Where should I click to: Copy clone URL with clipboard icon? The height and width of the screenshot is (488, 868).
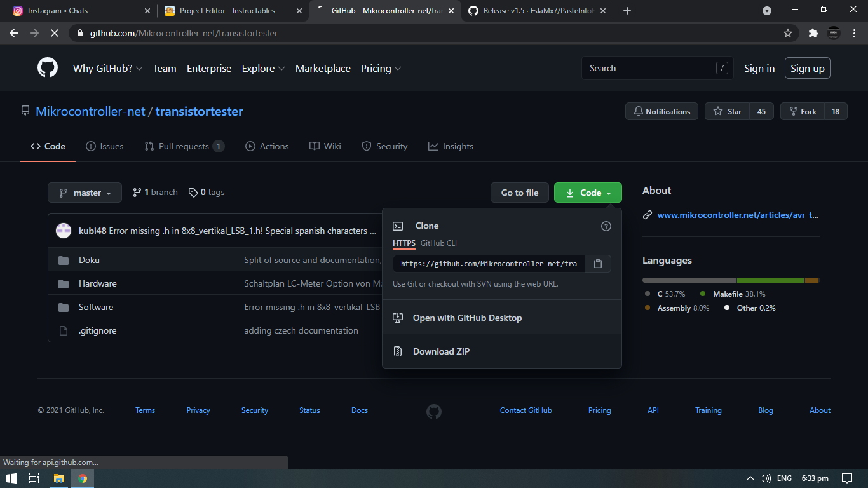click(x=597, y=264)
